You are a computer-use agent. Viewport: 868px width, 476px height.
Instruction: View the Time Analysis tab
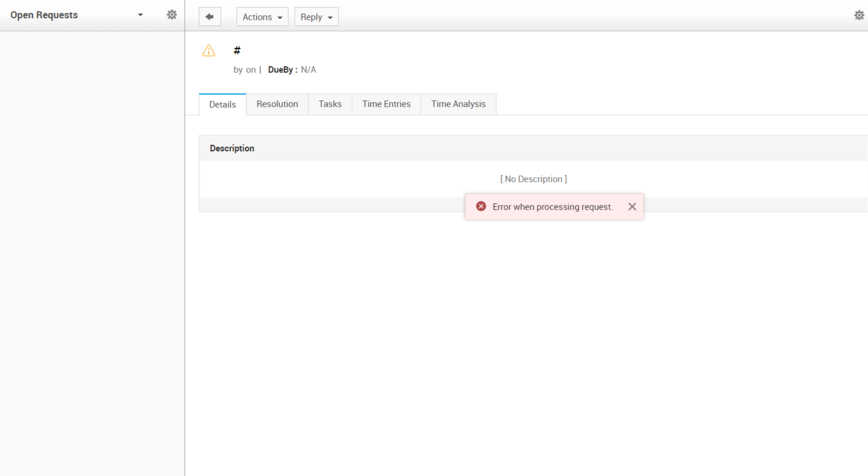[458, 104]
